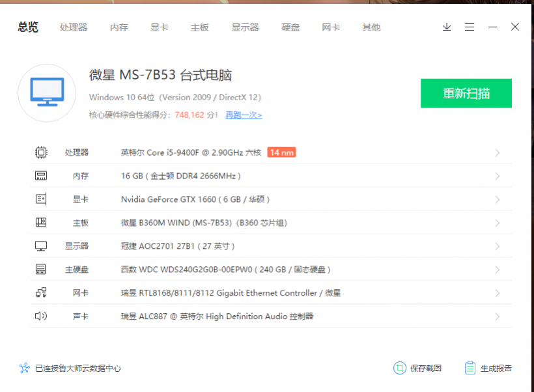Click the crop icon next to 保存截图

pos(400,368)
